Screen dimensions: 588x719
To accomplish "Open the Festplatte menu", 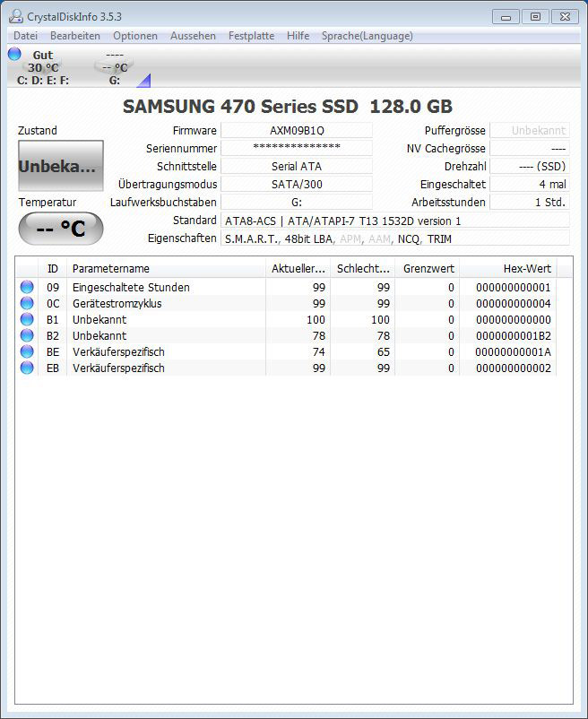I will pyautogui.click(x=251, y=36).
